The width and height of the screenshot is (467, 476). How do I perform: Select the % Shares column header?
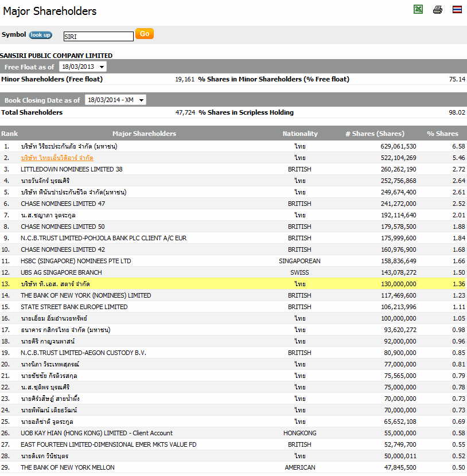click(442, 134)
